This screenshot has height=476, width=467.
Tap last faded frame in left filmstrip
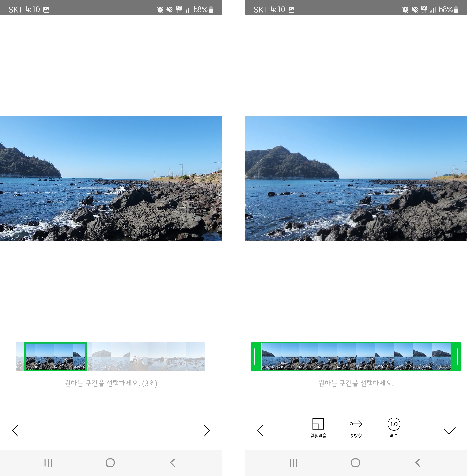(196, 356)
